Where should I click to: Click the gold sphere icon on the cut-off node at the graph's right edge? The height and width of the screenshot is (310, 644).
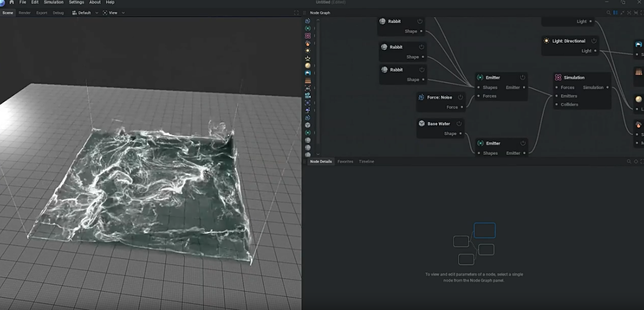coord(638,99)
